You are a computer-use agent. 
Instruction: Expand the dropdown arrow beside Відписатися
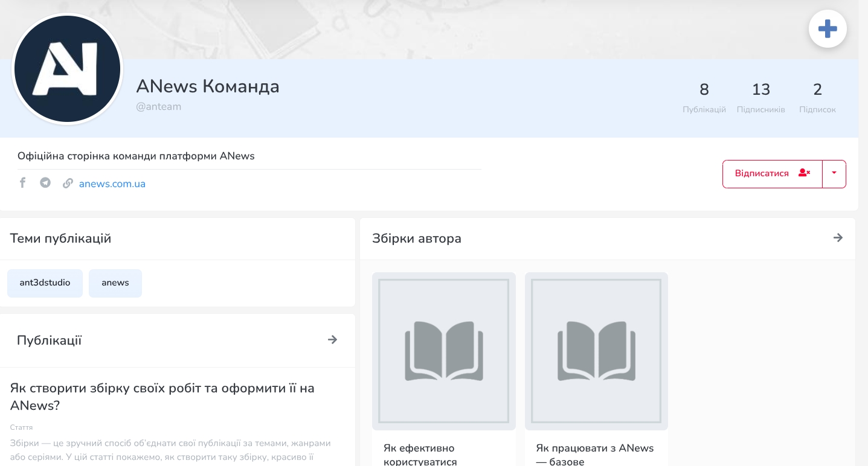click(834, 174)
